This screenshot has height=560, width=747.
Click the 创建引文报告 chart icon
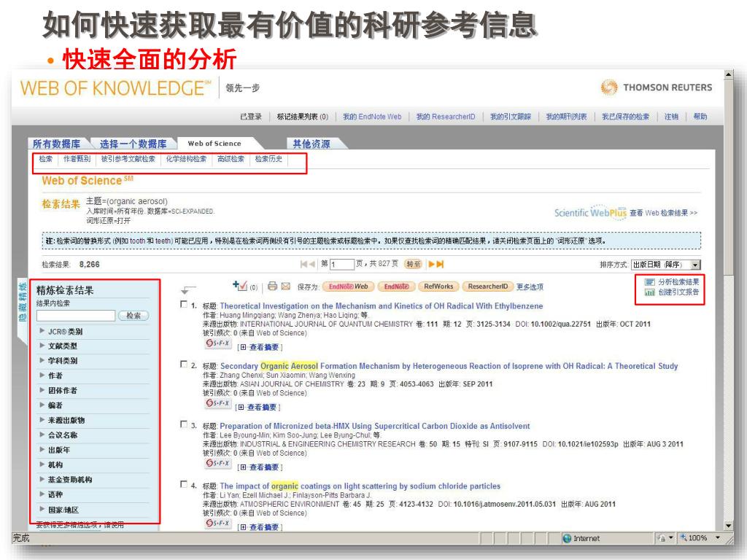click(649, 292)
